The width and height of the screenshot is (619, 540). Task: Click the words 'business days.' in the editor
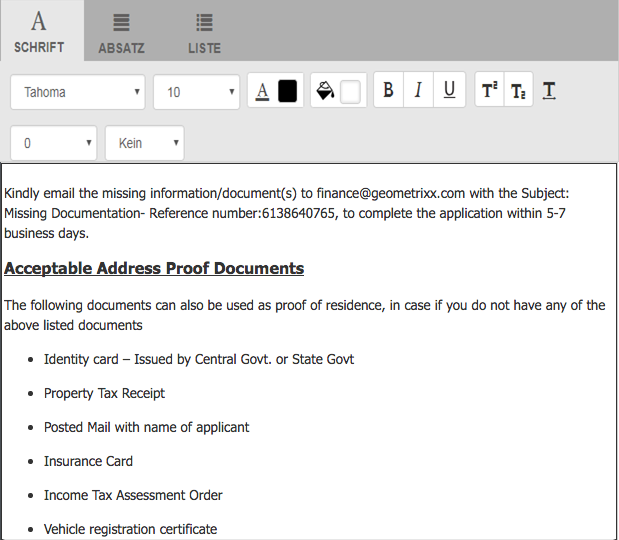point(46,234)
